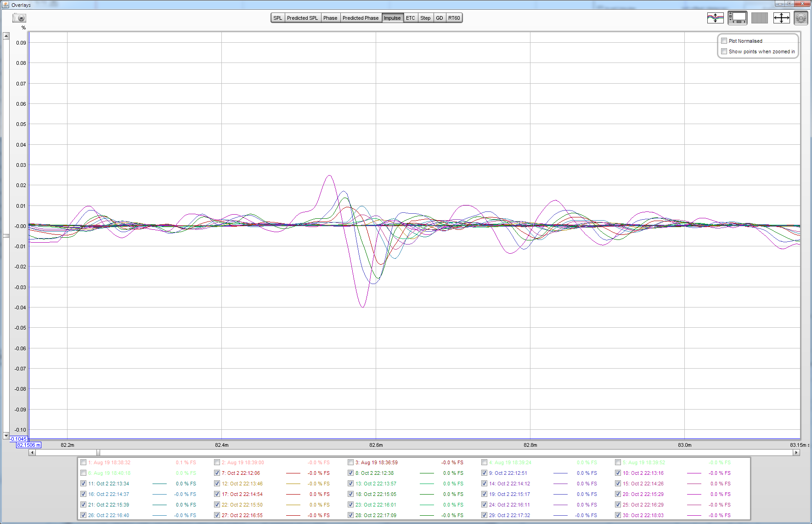
Task: Select the Impulse tab
Action: [392, 18]
